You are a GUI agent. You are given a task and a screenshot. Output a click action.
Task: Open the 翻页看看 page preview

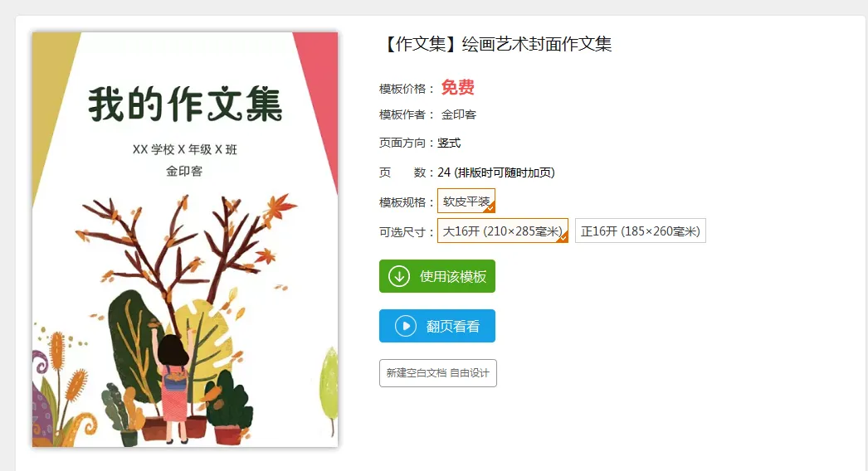[437, 326]
